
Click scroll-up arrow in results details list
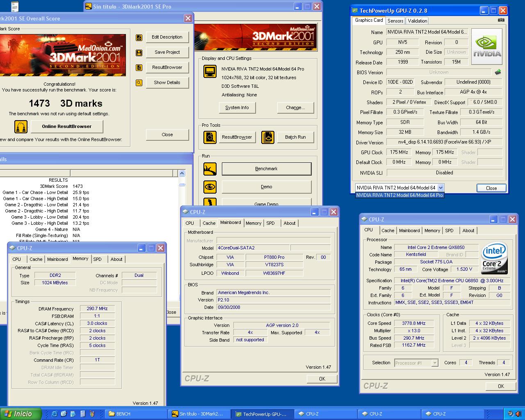click(x=182, y=173)
